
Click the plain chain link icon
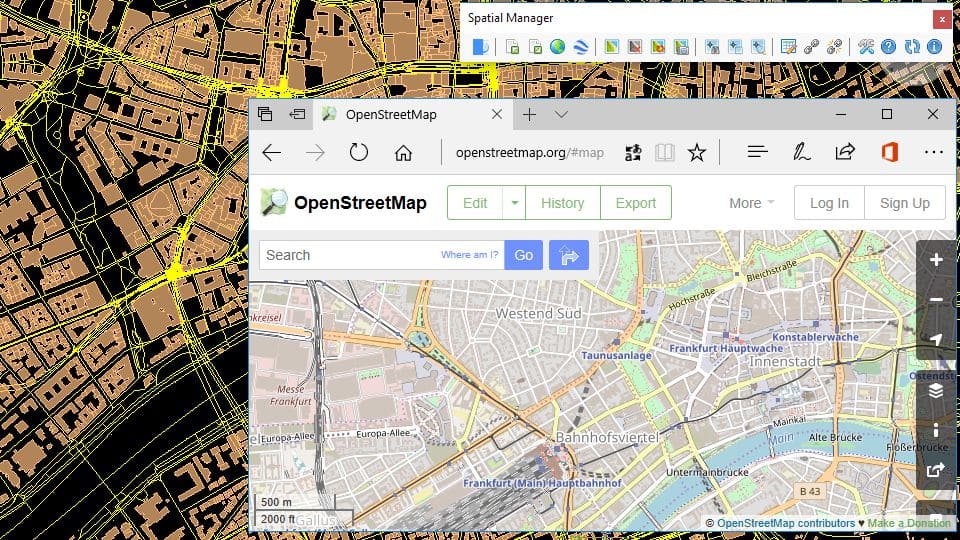811,47
